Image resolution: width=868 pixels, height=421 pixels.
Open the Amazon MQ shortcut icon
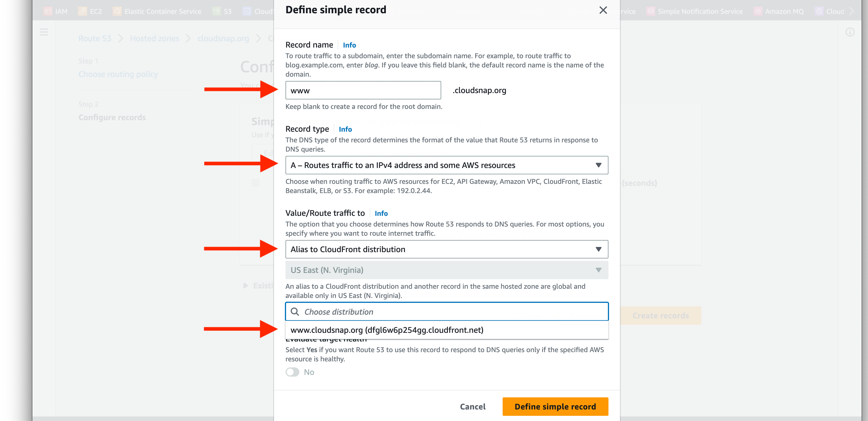[x=758, y=12]
